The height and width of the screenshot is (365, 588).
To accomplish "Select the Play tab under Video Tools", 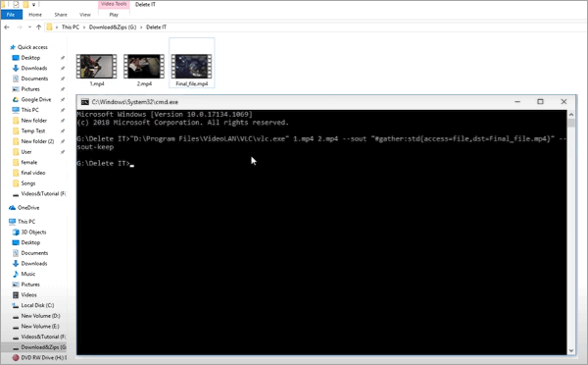I will 114,15.
